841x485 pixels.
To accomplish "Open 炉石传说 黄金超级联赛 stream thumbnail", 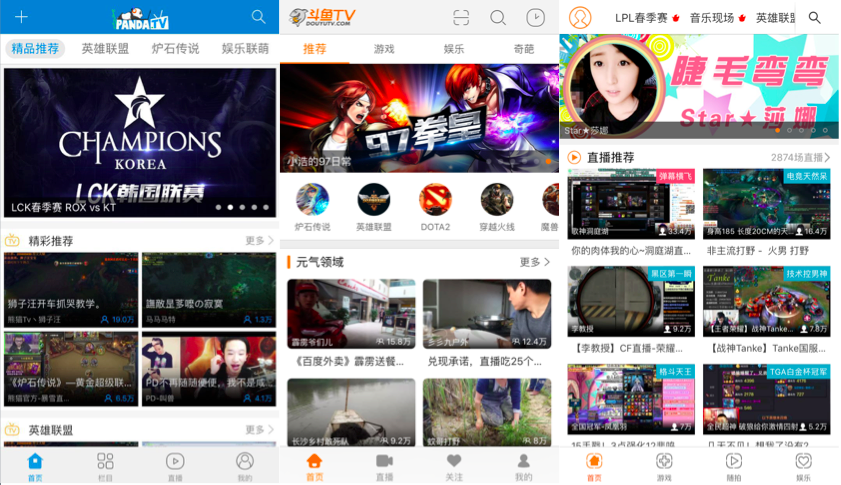I will point(71,369).
